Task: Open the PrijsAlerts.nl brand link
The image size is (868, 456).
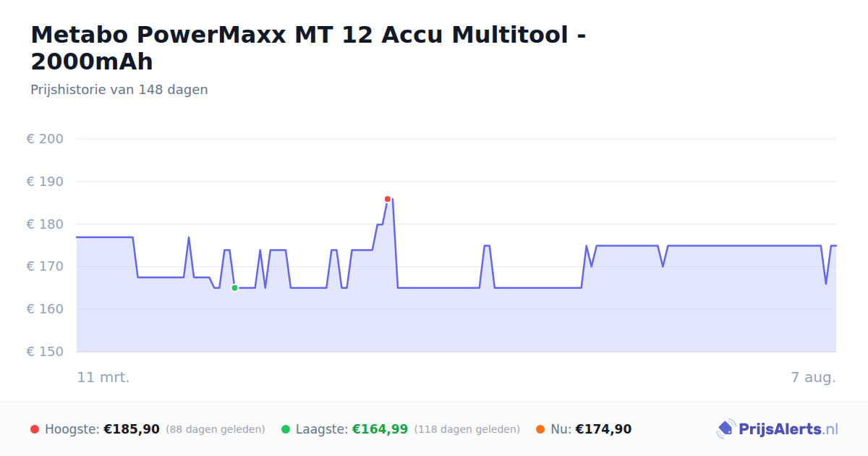Action: 778,429
